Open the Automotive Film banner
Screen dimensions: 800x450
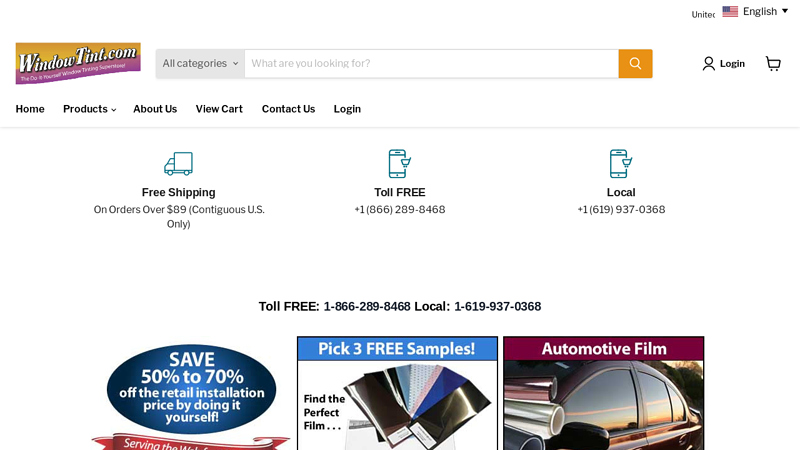pos(604,393)
